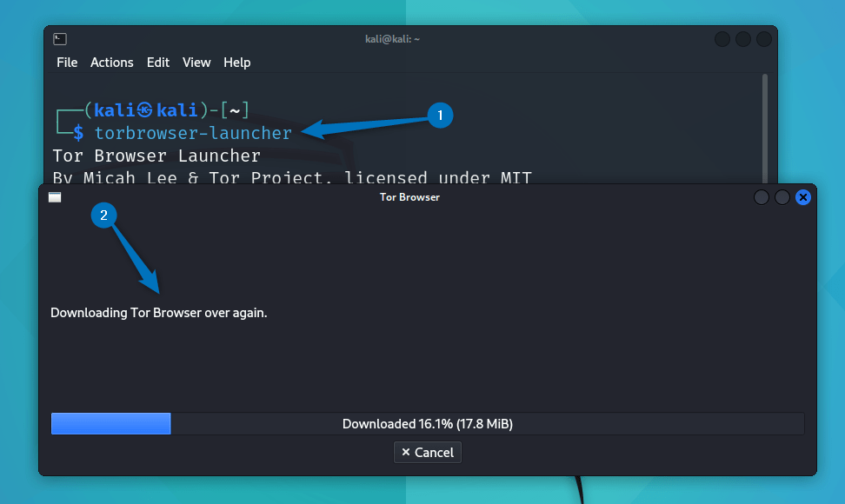
Task: Click the Tor Browser window icon
Action: coord(54,197)
